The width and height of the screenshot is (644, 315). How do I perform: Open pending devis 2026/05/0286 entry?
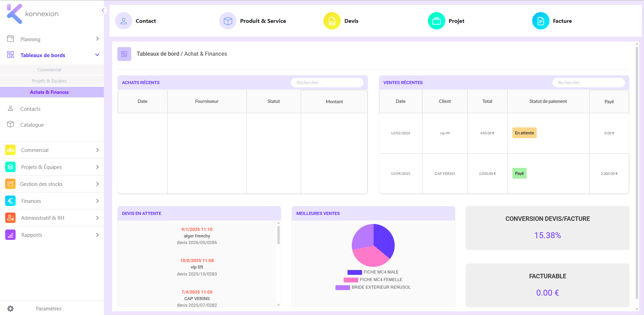(197, 236)
